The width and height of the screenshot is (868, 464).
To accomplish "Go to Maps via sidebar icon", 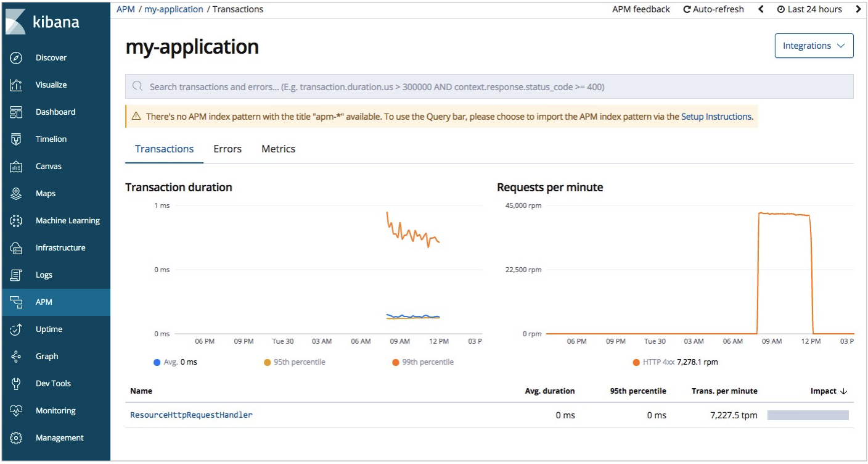I will point(17,193).
